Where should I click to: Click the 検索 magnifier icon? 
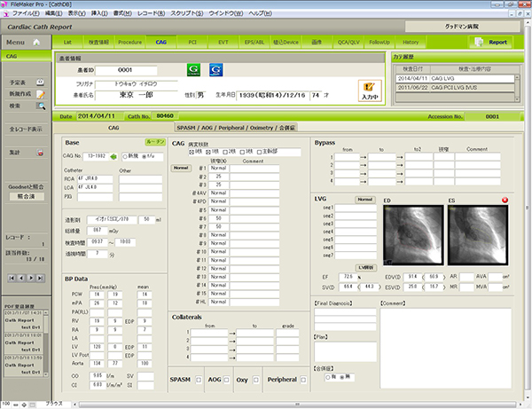42,106
